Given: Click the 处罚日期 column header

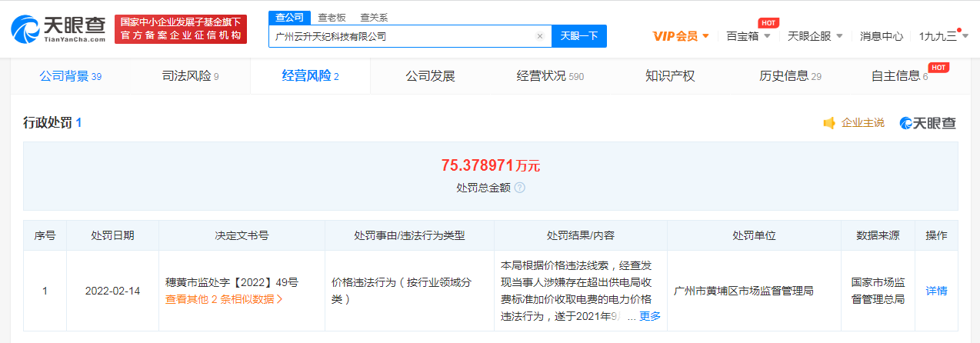Looking at the screenshot, I should [112, 235].
